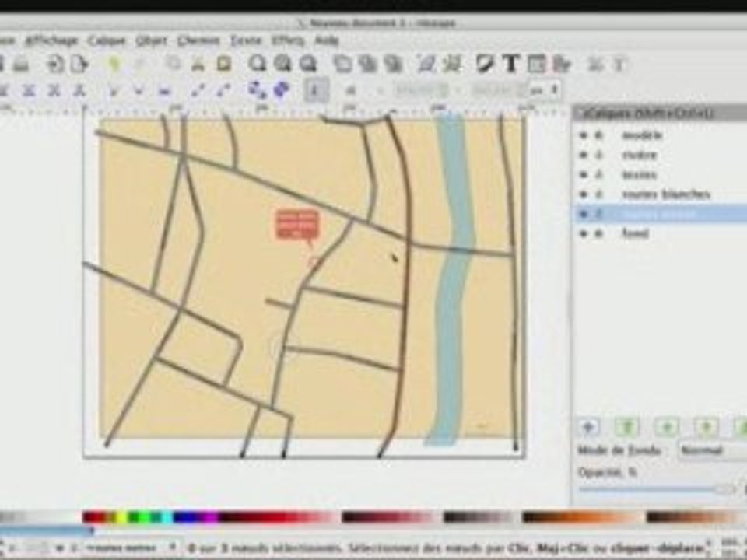
Task: Open the Texte menu
Action: 246,40
